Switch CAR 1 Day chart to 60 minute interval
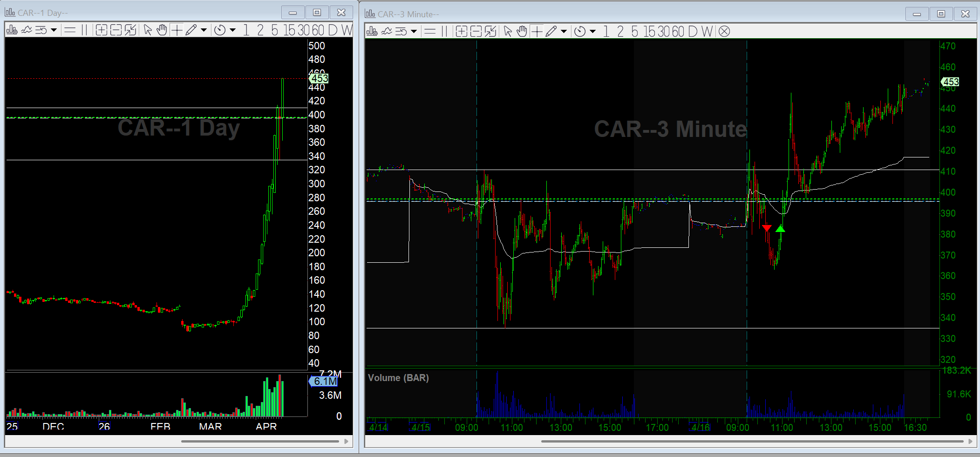The height and width of the screenshot is (457, 980). pos(318,30)
